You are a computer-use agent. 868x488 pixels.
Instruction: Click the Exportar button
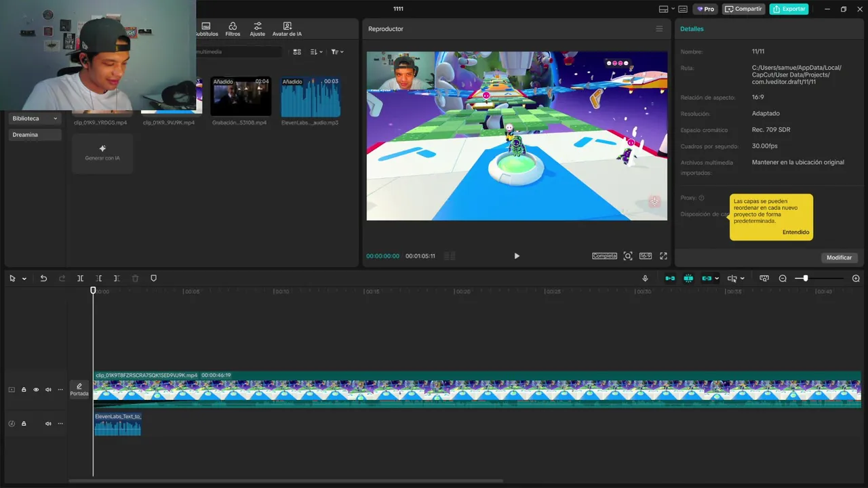[x=789, y=9]
